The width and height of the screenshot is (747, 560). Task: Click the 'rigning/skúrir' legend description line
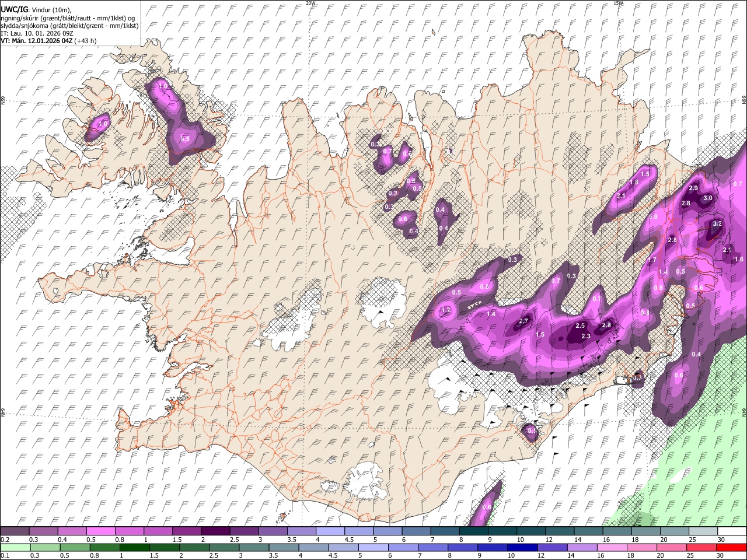[67, 18]
